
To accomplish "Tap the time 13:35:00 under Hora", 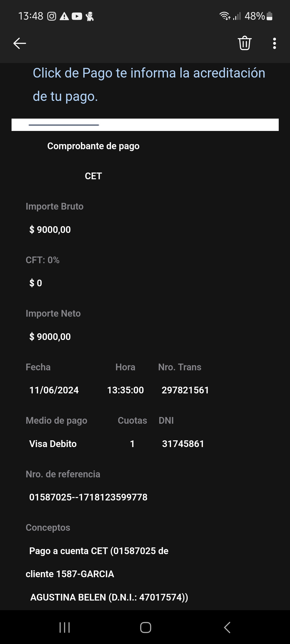I will pyautogui.click(x=125, y=390).
